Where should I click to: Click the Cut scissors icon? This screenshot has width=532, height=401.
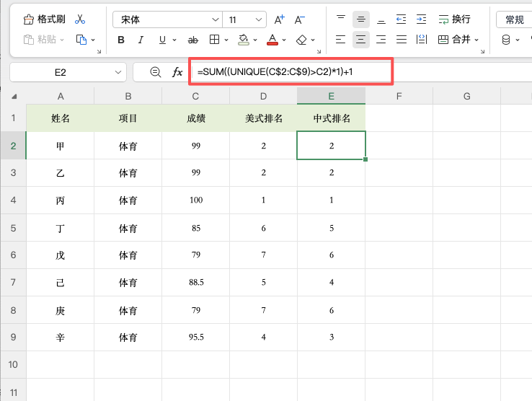80,19
